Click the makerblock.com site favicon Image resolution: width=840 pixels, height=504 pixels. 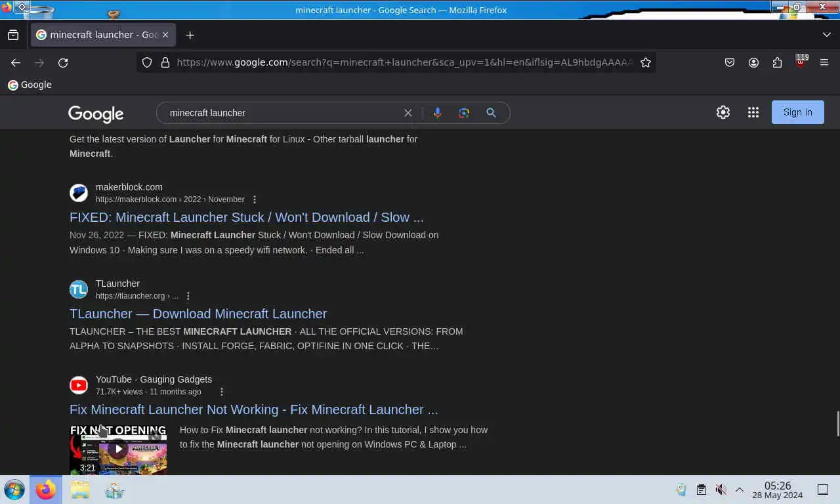79,193
